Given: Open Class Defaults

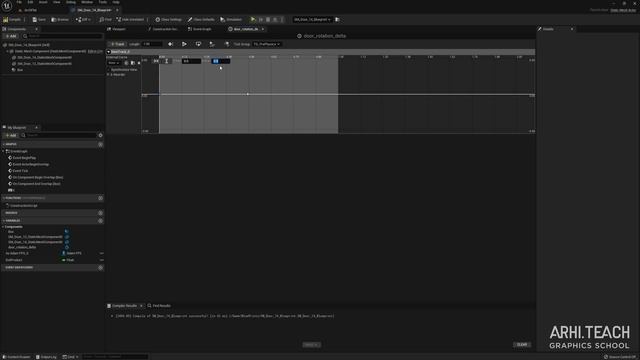Looking at the screenshot, I should pos(201,19).
